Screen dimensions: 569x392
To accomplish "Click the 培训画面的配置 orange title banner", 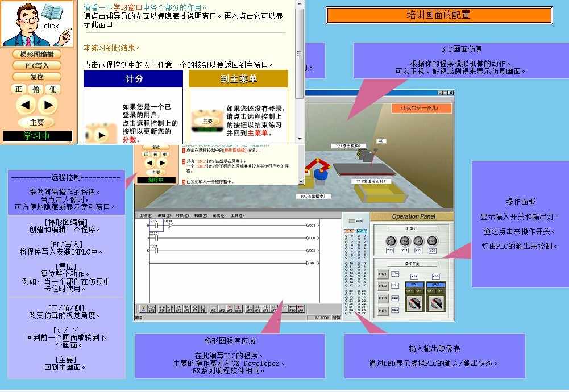I will pos(439,15).
